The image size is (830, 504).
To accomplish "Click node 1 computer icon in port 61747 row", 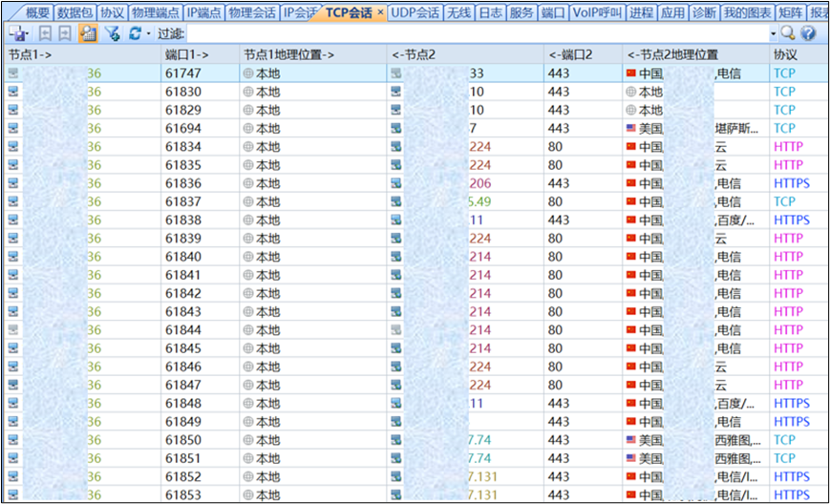I will [13, 73].
